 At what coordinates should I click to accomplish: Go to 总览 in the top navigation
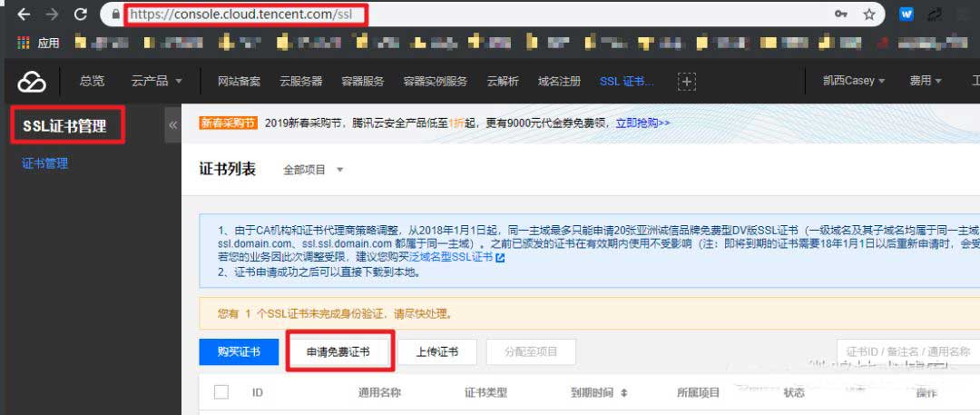coord(92,81)
